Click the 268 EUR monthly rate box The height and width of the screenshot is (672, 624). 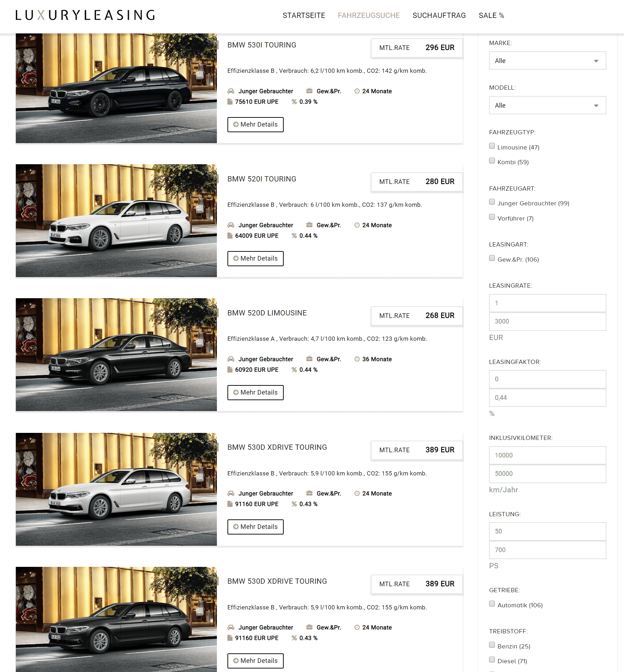tap(417, 316)
